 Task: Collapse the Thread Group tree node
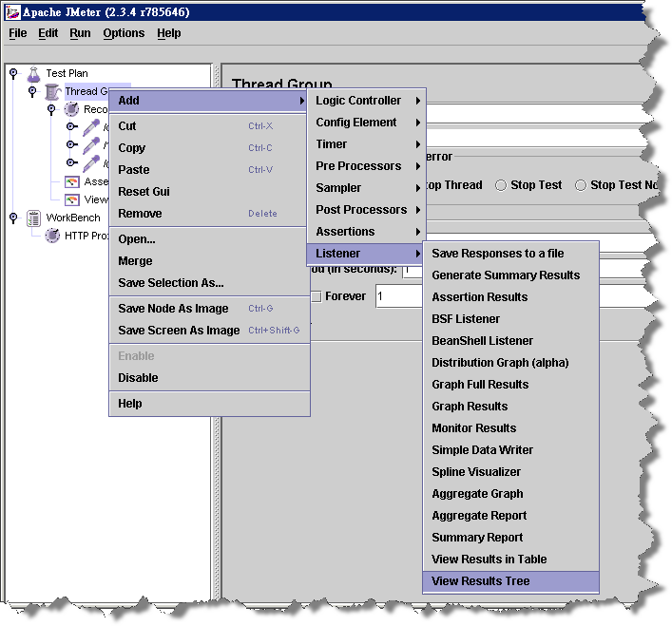[32, 91]
